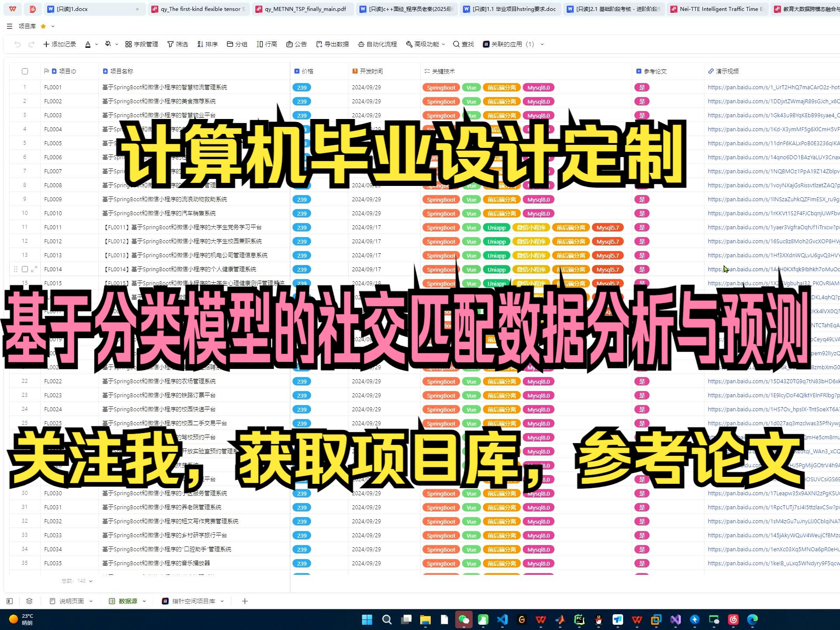Open Visual Studio Code from the taskbar
This screenshot has height=630, width=840.
point(502,619)
